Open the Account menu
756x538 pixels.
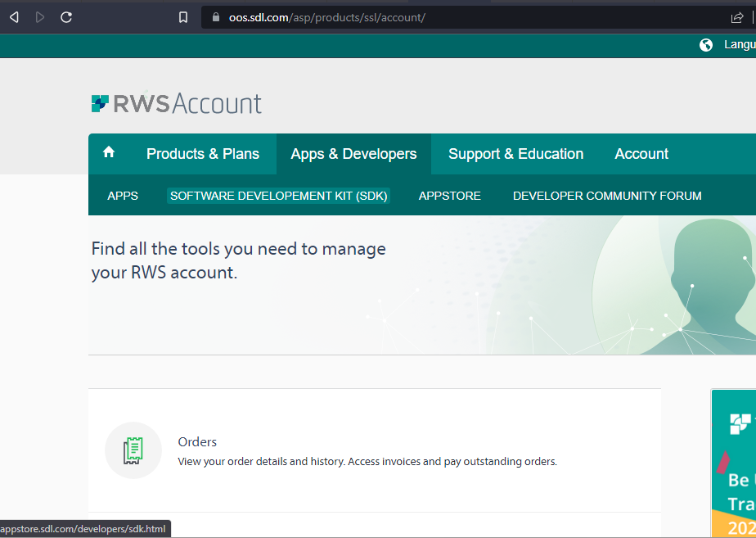(x=641, y=154)
